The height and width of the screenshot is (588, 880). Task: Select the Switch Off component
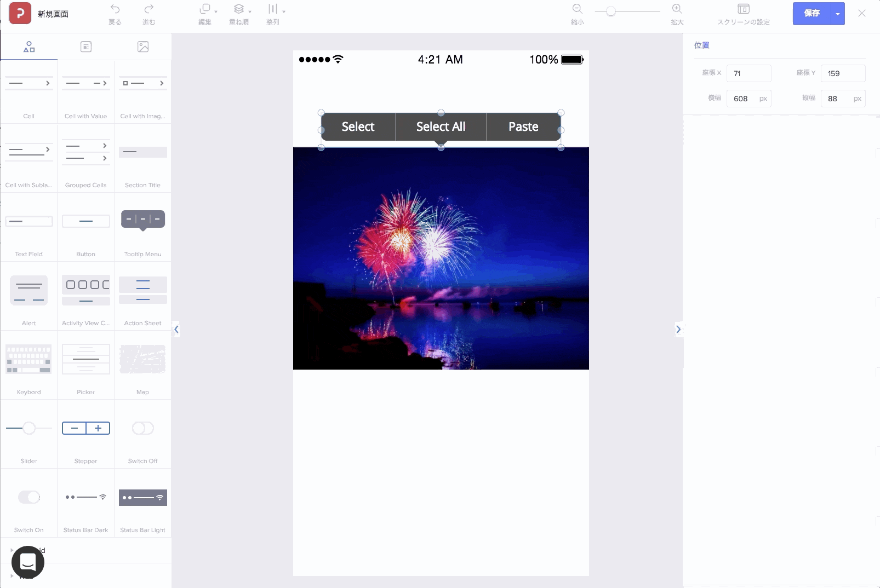point(143,435)
